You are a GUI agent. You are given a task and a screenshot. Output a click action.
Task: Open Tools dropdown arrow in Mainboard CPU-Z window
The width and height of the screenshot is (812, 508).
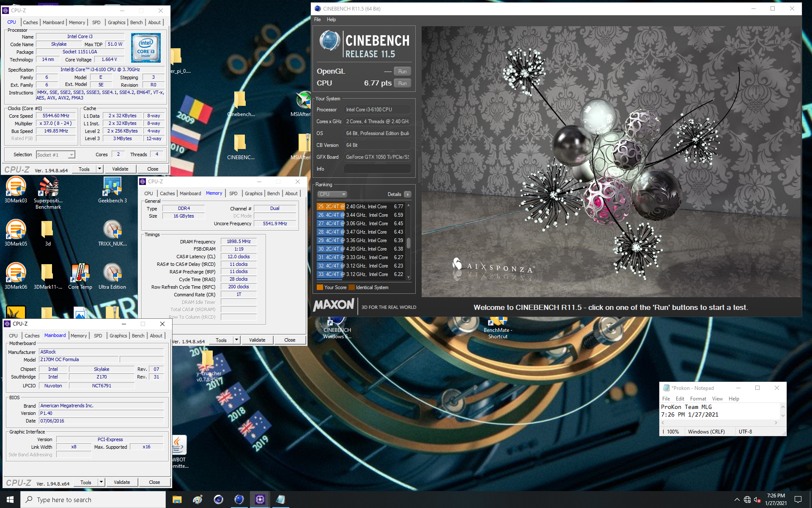[101, 482]
